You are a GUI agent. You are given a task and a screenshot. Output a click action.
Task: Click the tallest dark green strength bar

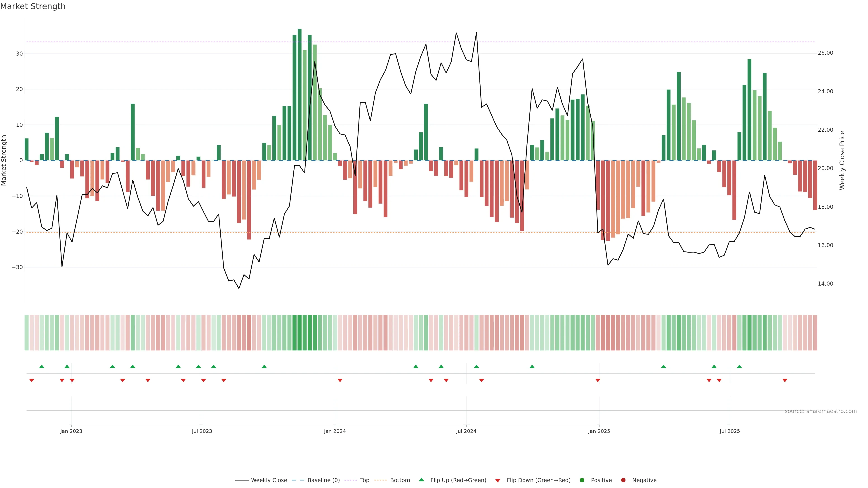pos(300,94)
